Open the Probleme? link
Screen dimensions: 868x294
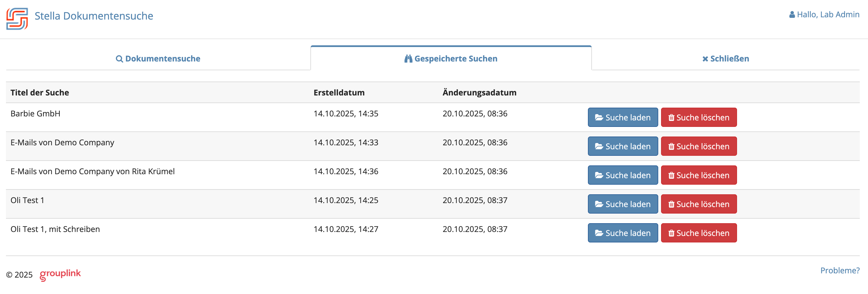[x=840, y=270]
